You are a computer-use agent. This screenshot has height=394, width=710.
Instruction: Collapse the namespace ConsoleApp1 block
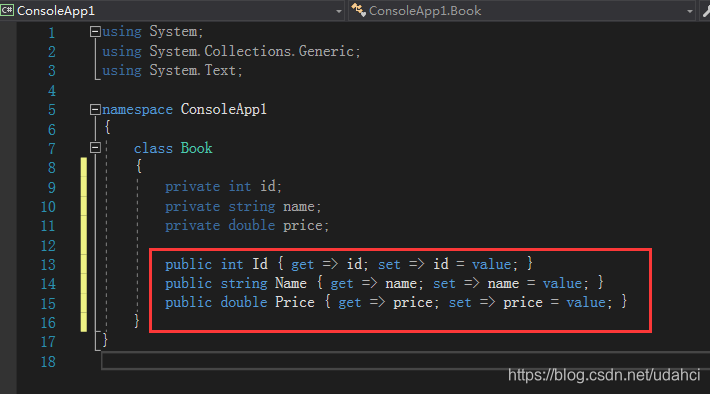point(95,109)
